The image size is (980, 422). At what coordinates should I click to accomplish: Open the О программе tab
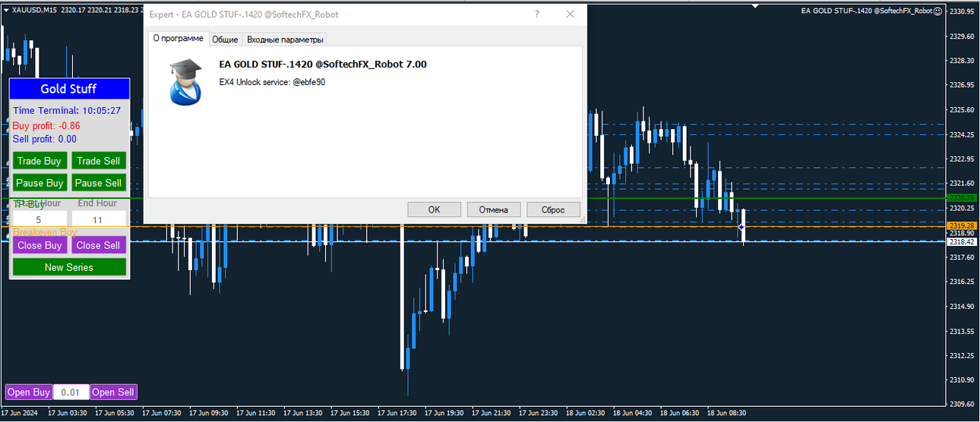point(179,39)
